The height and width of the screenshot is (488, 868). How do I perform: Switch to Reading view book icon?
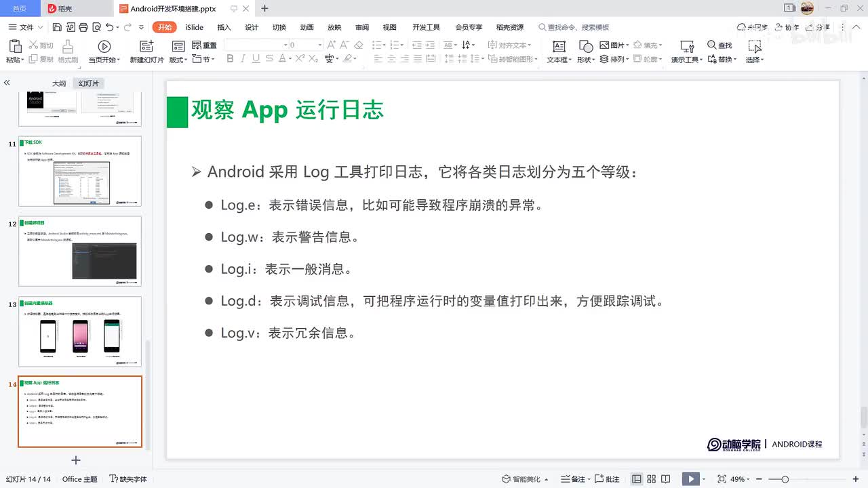[667, 479]
